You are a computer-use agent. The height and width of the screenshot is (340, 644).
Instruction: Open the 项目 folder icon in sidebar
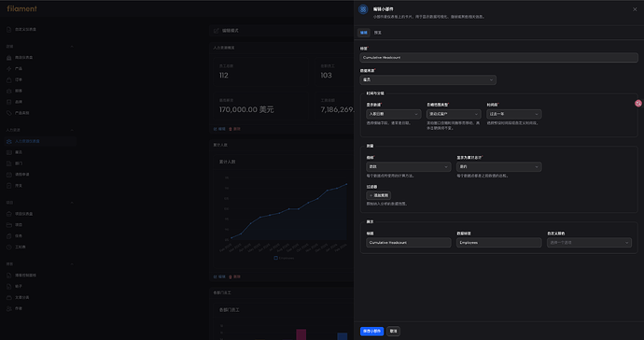[x=9, y=225]
